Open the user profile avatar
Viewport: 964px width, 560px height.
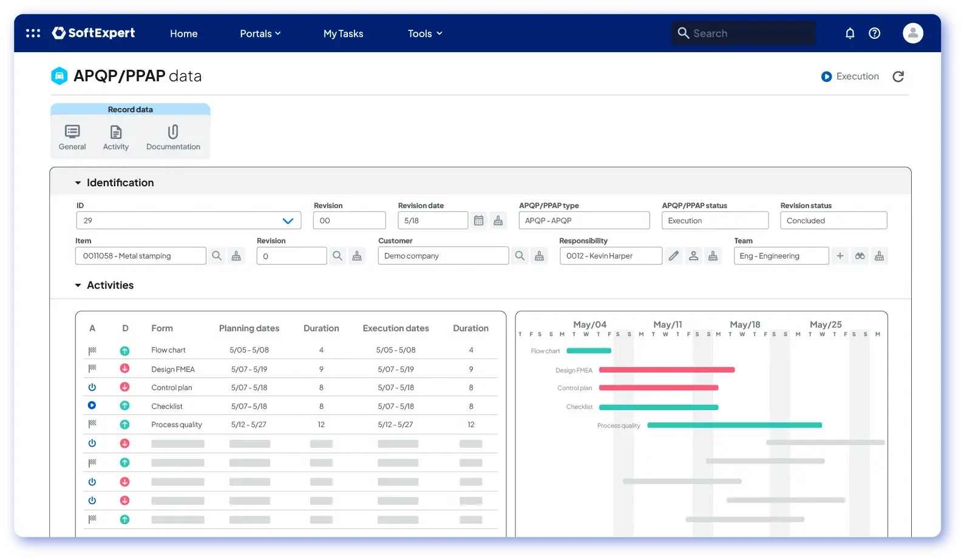[x=912, y=33]
